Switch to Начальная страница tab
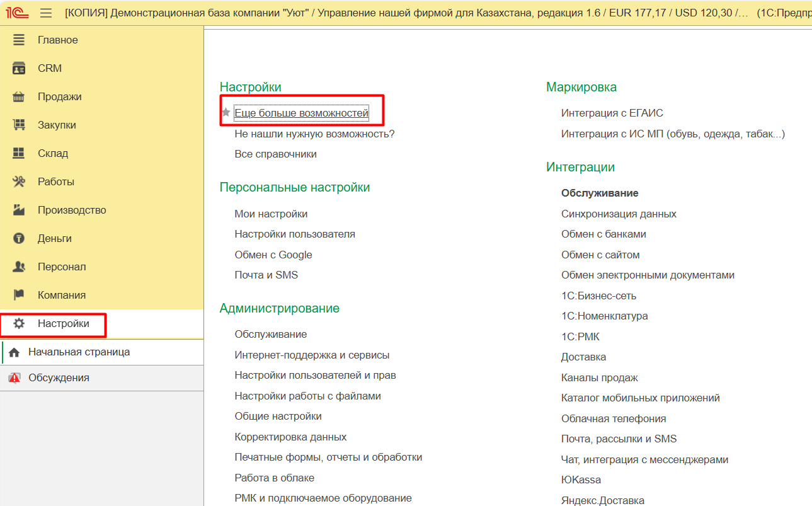This screenshot has height=506, width=812. [79, 352]
